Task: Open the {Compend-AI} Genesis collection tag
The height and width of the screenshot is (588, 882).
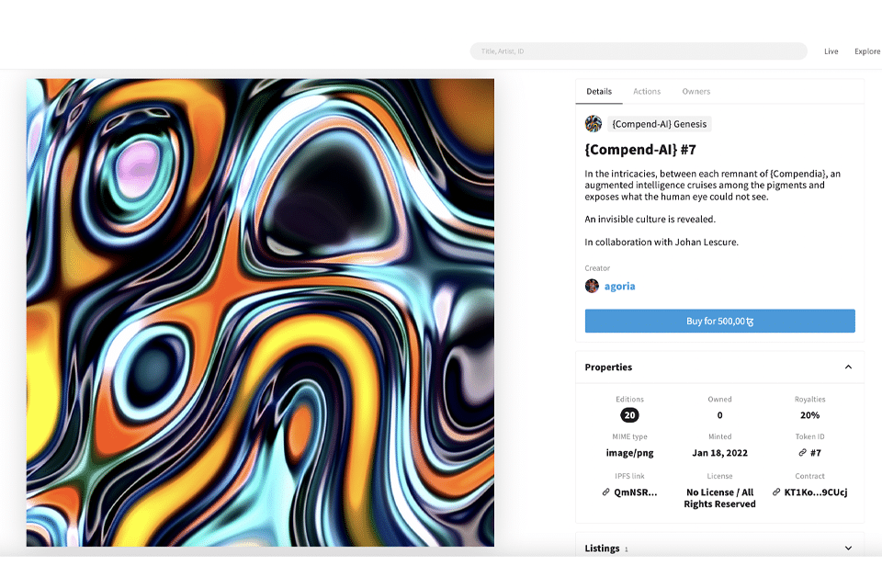Action: click(660, 124)
